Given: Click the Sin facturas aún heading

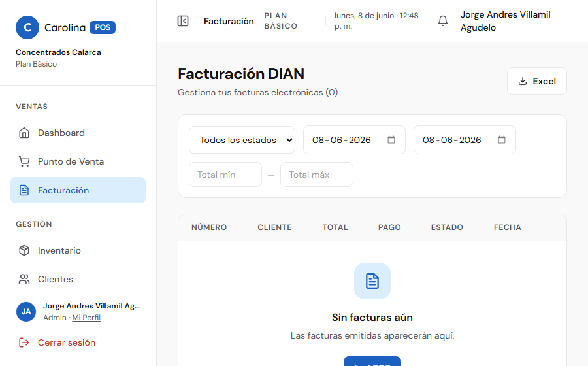Looking at the screenshot, I should tap(372, 317).
